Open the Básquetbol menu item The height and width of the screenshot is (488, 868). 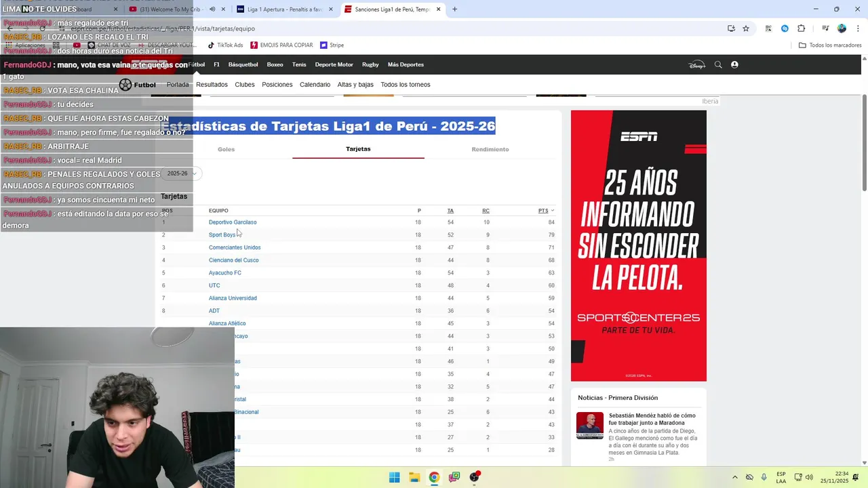click(243, 64)
